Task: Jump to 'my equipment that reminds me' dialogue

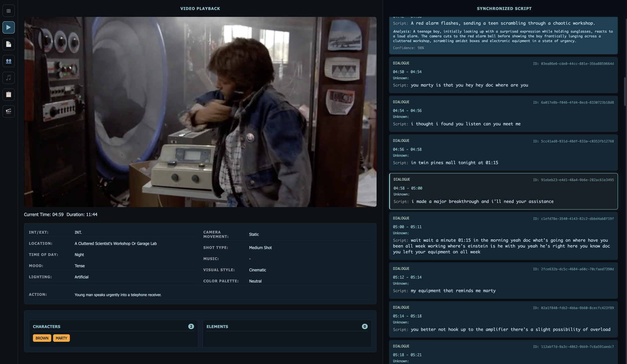Action: click(x=503, y=281)
